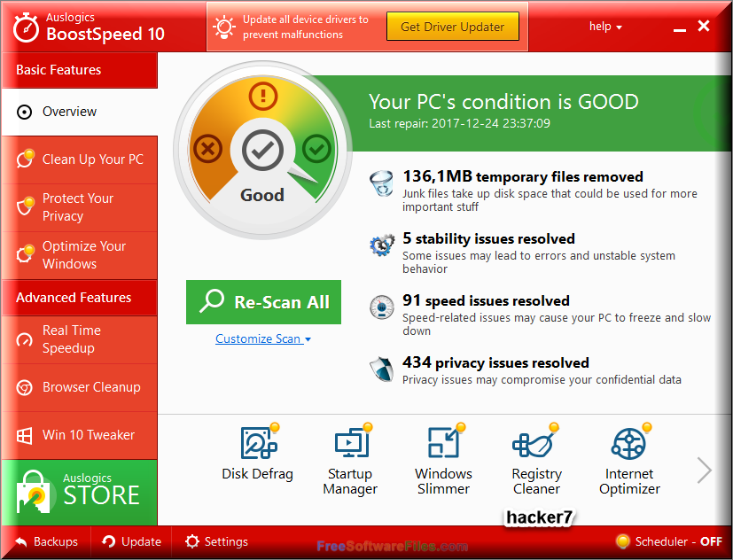Open Settings in the bottom bar
The width and height of the screenshot is (733, 560).
216,541
